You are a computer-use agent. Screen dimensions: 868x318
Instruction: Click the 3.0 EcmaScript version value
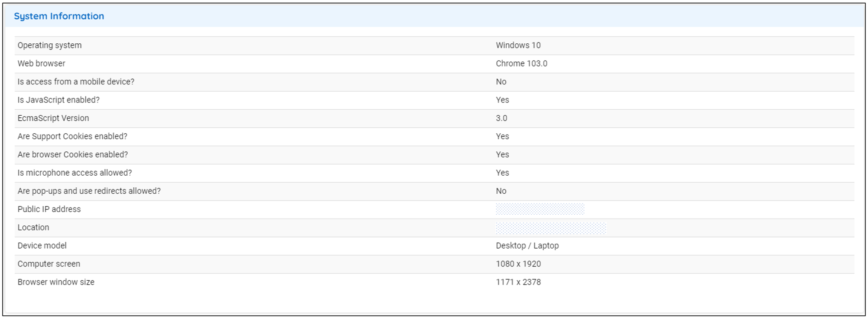(x=501, y=118)
